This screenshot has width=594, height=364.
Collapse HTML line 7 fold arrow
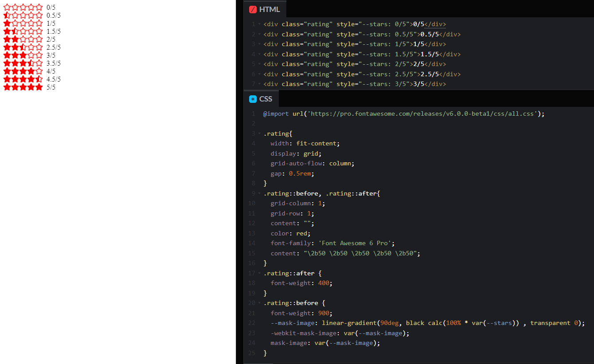point(259,84)
